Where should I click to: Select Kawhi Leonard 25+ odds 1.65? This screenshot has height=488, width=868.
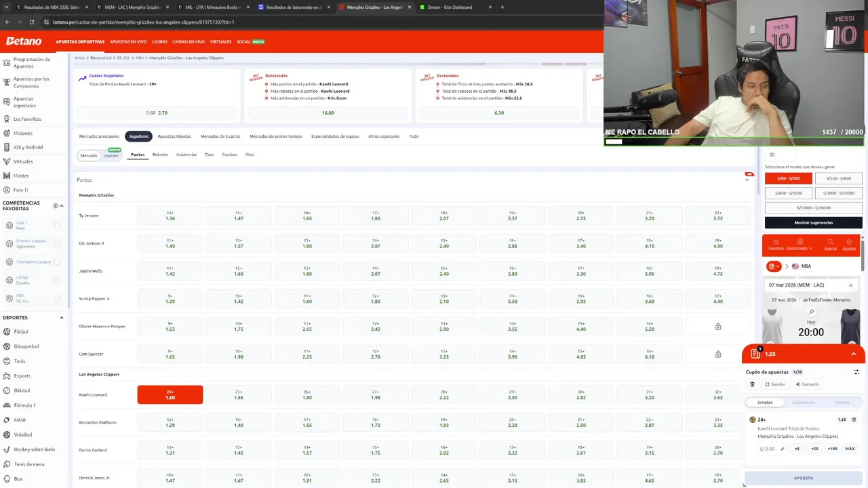[239, 394]
